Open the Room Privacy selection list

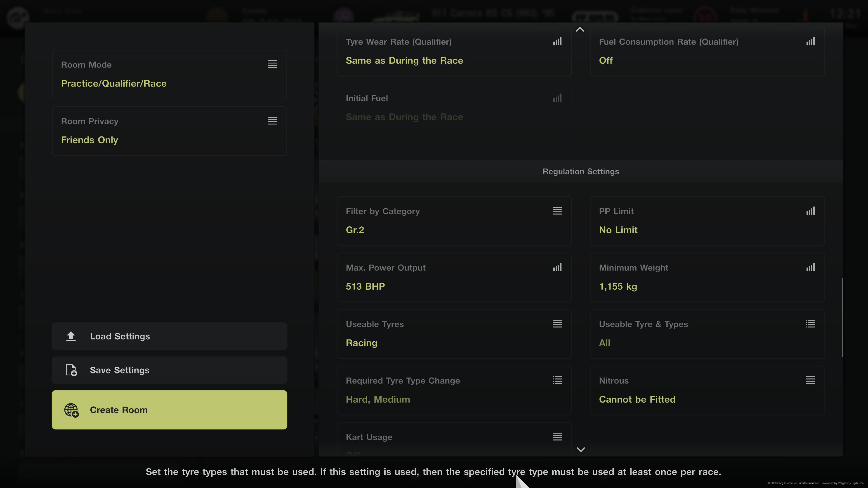click(169, 131)
